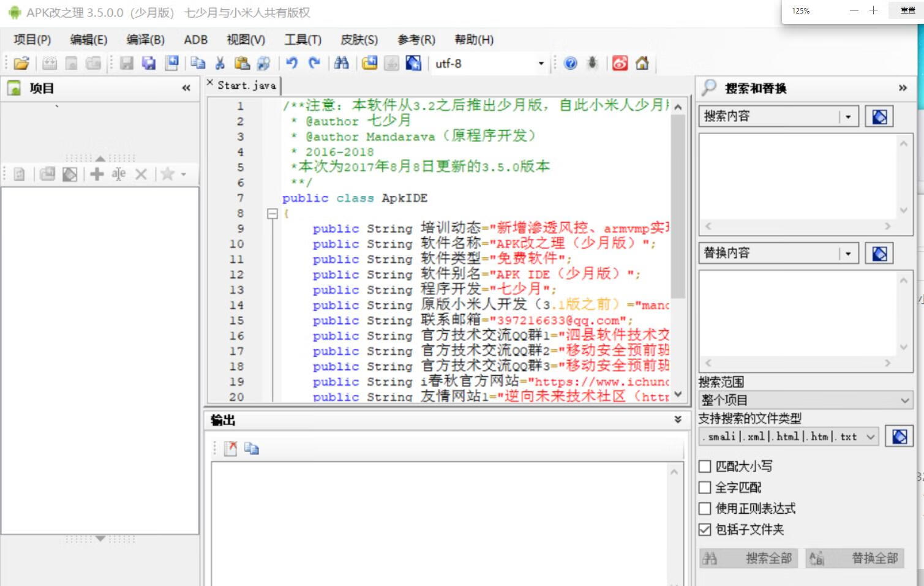Viewport: 924px width, 586px height.
Task: Click the 搜索全部 button
Action: (749, 558)
